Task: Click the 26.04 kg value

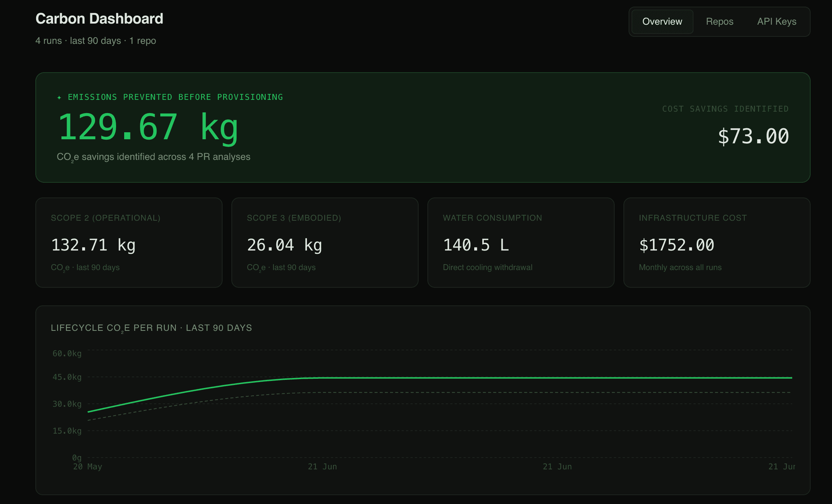Action: click(284, 245)
